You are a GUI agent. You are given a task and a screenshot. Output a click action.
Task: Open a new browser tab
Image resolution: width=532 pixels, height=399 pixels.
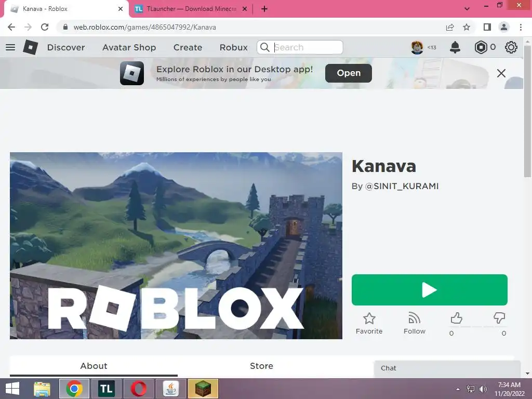click(264, 9)
